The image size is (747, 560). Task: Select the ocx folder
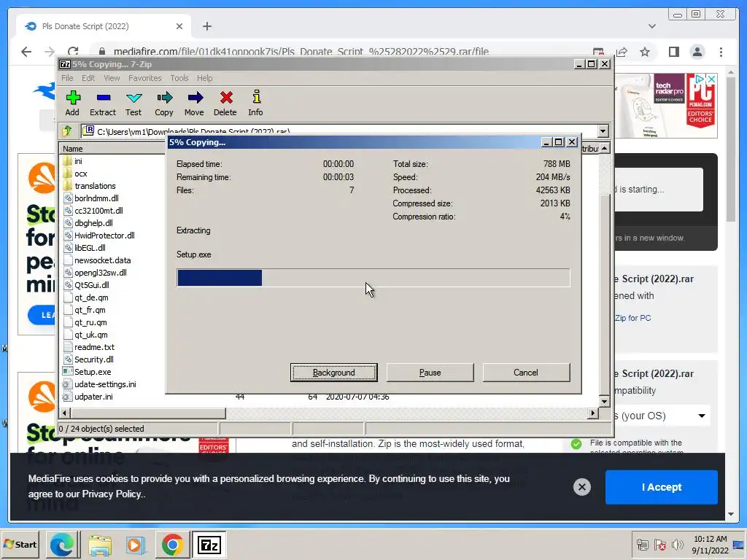pyautogui.click(x=80, y=174)
